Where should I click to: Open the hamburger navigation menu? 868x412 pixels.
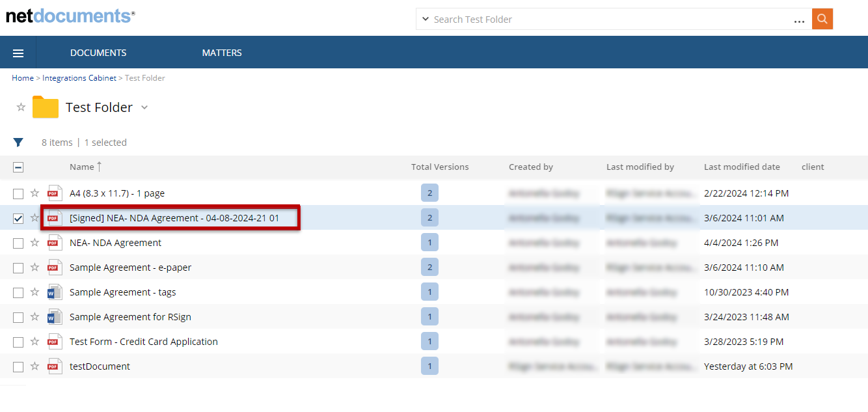click(x=18, y=53)
